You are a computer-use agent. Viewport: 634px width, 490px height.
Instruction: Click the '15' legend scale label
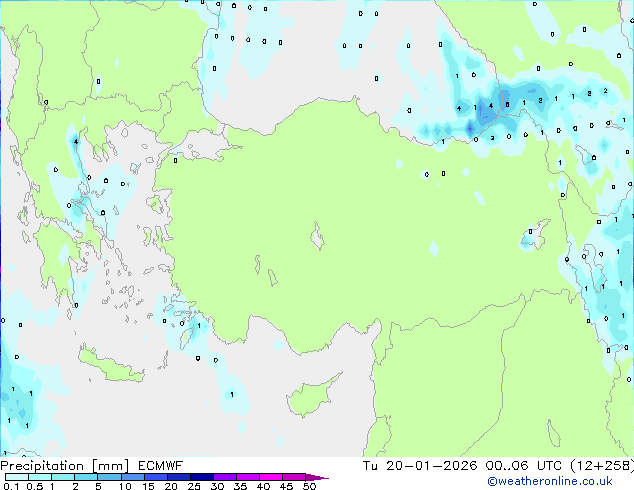(x=148, y=486)
